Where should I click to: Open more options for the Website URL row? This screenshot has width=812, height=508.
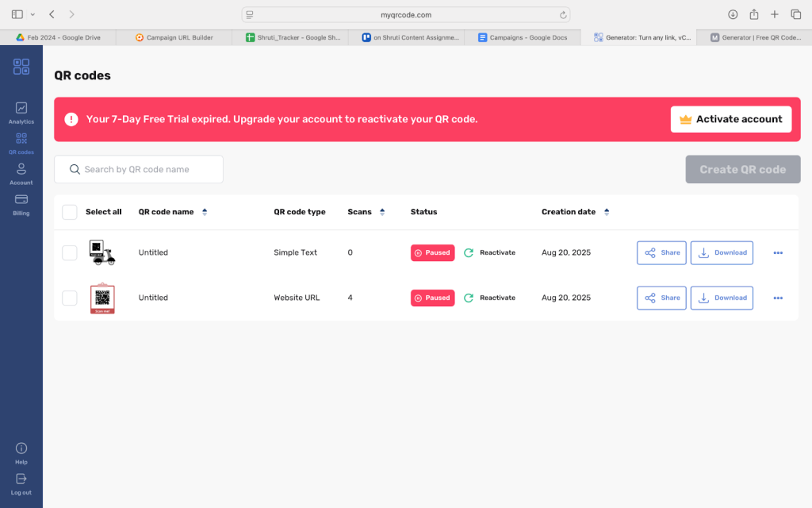click(x=777, y=298)
